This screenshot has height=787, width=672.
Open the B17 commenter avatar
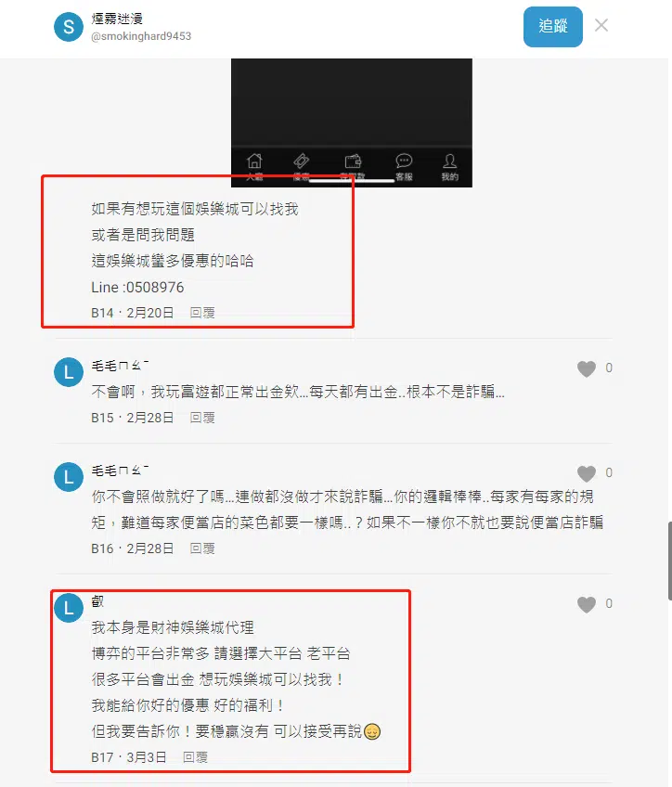click(x=69, y=607)
